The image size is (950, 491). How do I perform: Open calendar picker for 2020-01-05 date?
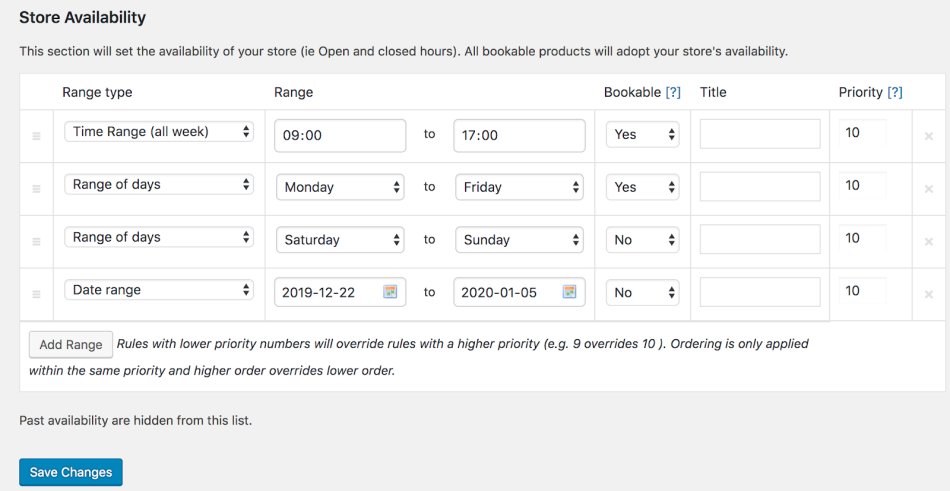point(569,292)
